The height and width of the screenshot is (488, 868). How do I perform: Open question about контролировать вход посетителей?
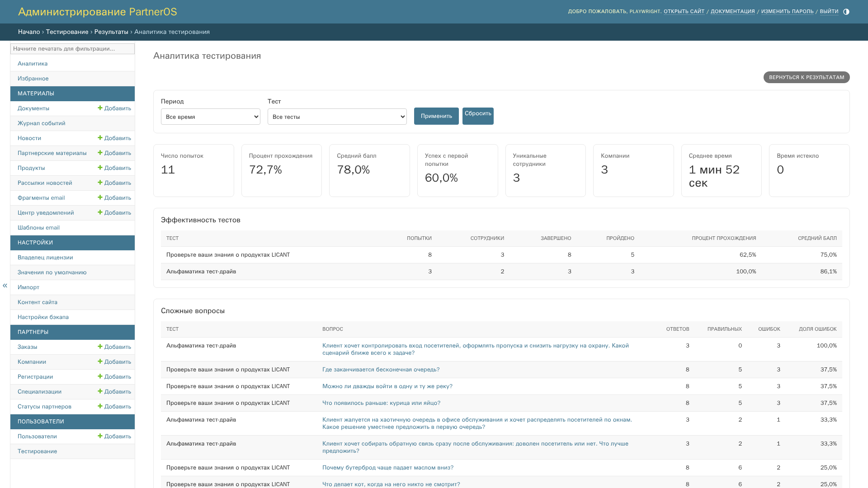[476, 349]
